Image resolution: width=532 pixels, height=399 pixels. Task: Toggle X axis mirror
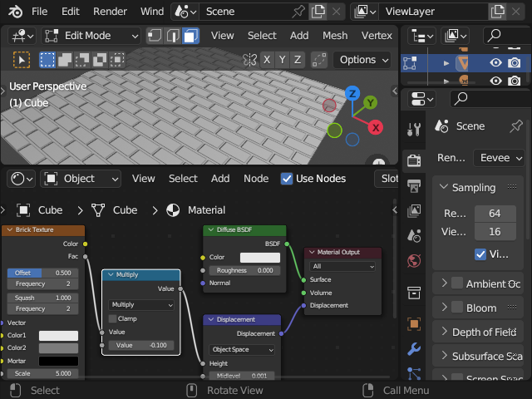(x=267, y=60)
